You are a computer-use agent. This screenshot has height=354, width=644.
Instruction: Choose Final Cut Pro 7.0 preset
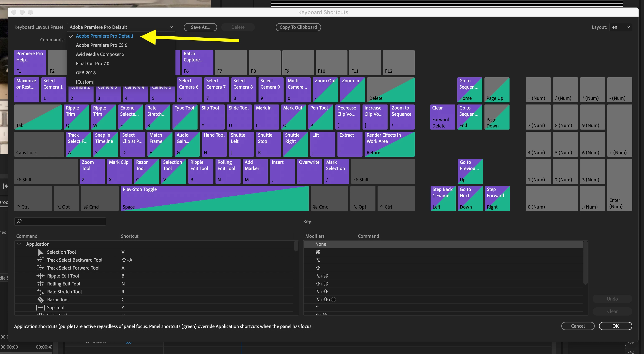point(93,64)
